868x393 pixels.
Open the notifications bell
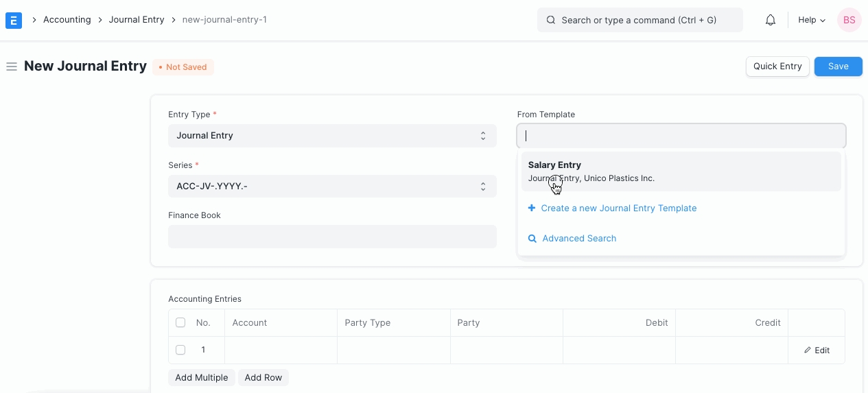771,21
